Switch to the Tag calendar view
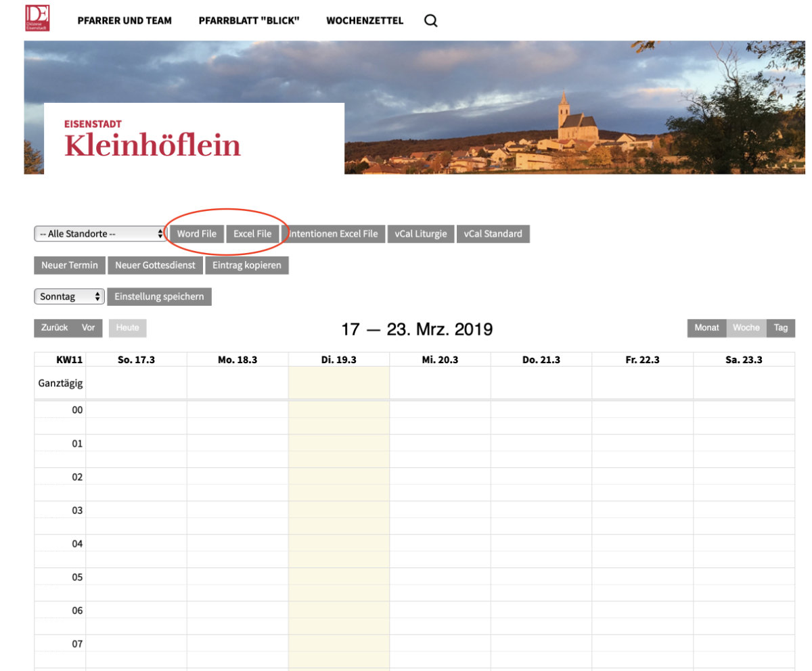The width and height of the screenshot is (812, 671). pos(781,327)
